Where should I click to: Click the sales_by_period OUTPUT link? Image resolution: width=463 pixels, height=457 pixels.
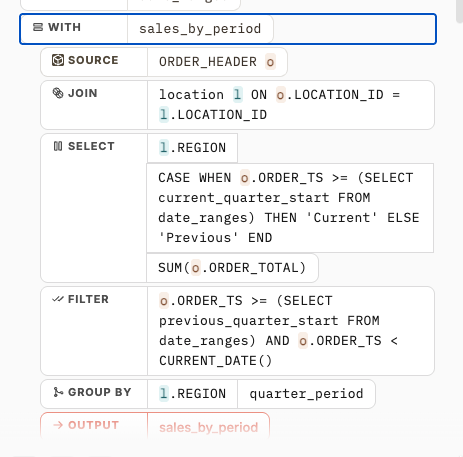tap(209, 427)
